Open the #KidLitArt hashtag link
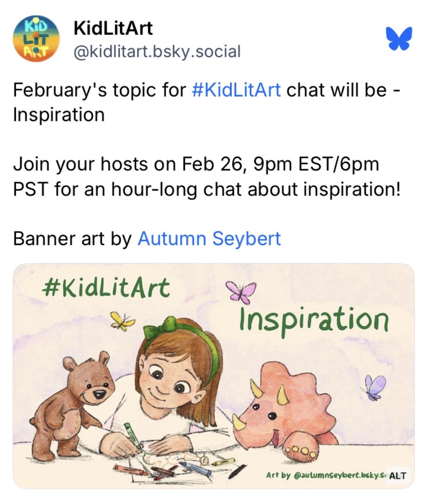The height and width of the screenshot is (504, 426). tap(236, 90)
